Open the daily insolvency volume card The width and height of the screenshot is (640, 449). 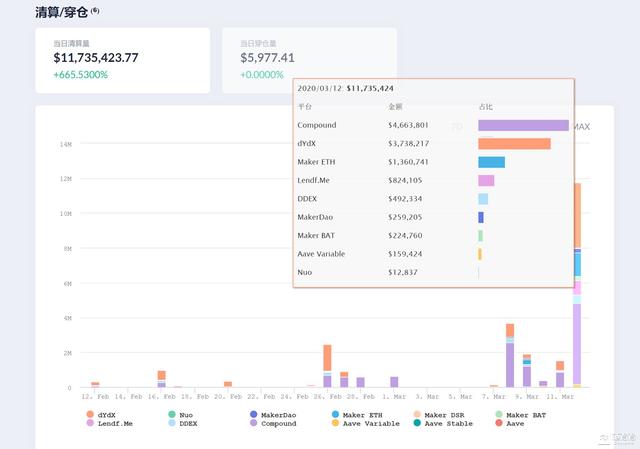[309, 61]
